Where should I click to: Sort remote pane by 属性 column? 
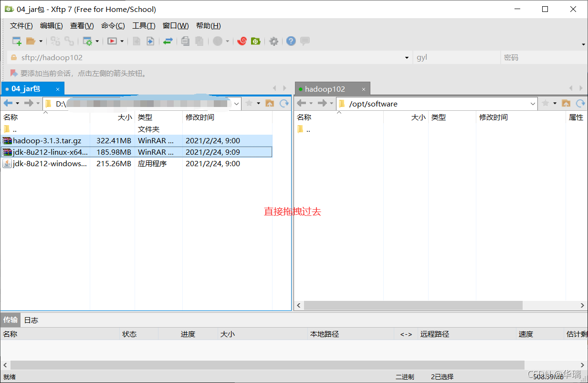[576, 117]
